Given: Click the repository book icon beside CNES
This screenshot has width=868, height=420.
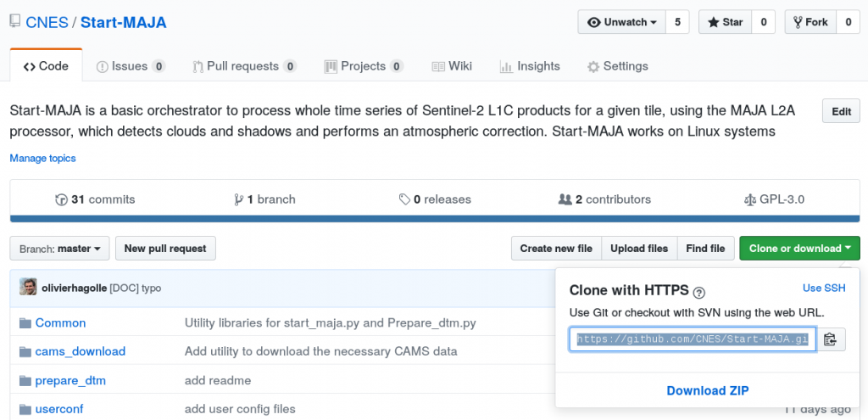Looking at the screenshot, I should point(15,22).
